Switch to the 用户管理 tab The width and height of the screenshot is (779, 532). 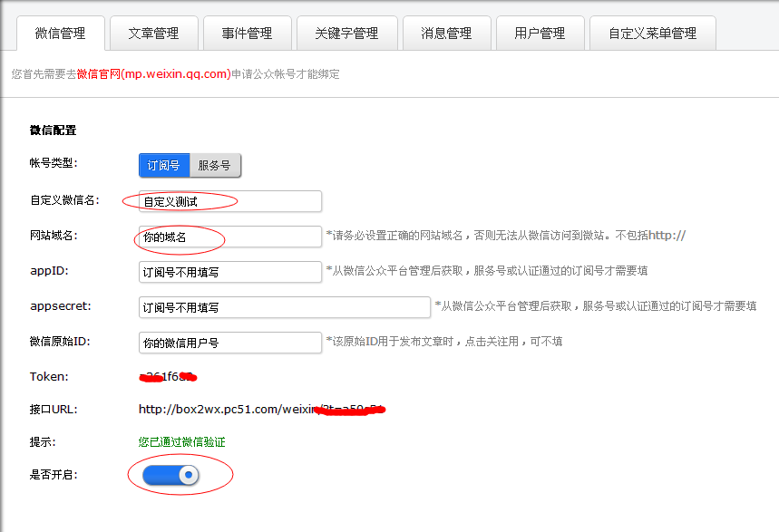540,34
